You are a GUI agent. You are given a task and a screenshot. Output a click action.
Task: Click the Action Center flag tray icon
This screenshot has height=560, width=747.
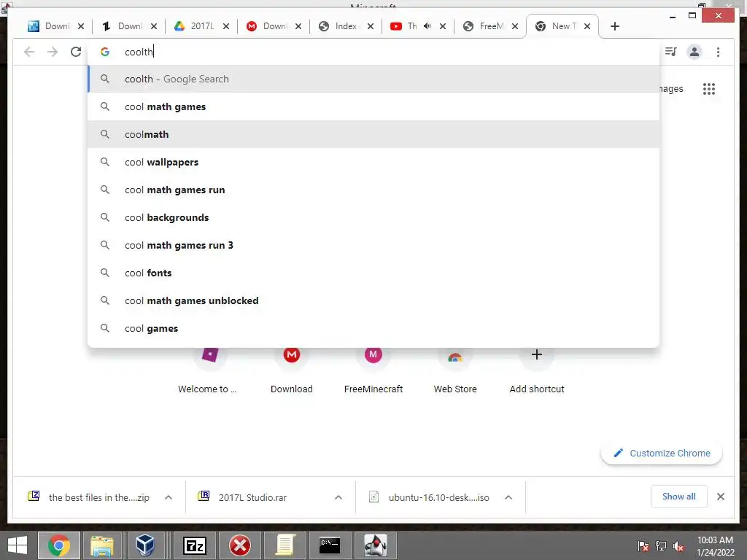click(x=643, y=545)
